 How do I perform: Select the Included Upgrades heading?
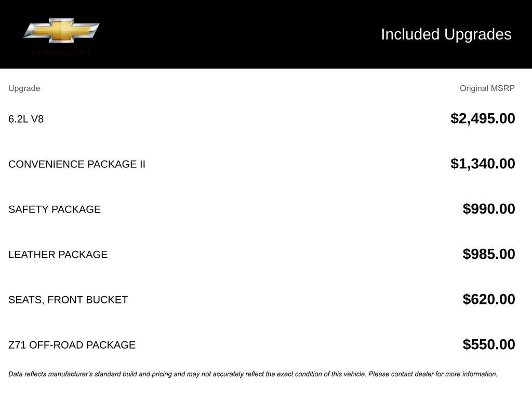[446, 34]
